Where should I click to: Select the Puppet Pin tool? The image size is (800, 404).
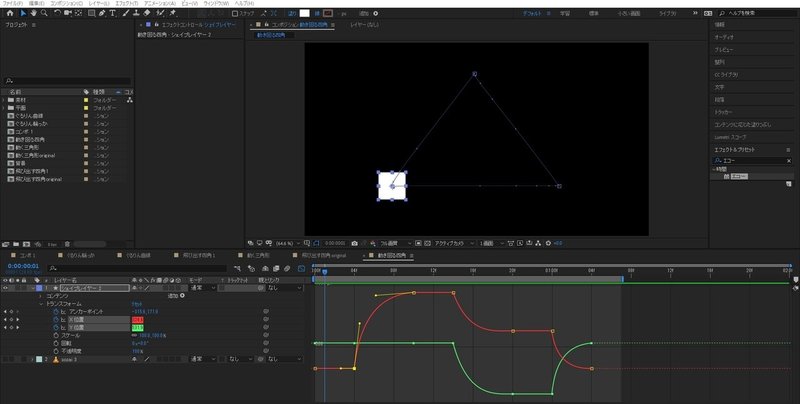click(173, 13)
